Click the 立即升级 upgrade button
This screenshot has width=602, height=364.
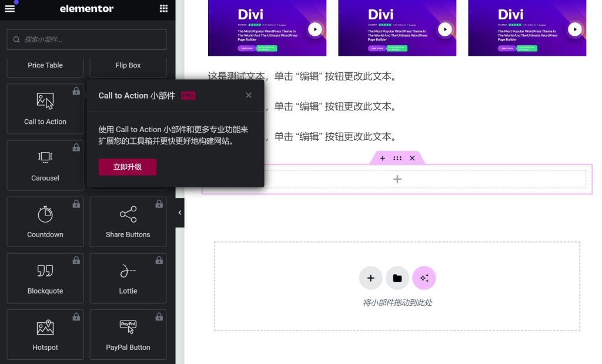(128, 167)
